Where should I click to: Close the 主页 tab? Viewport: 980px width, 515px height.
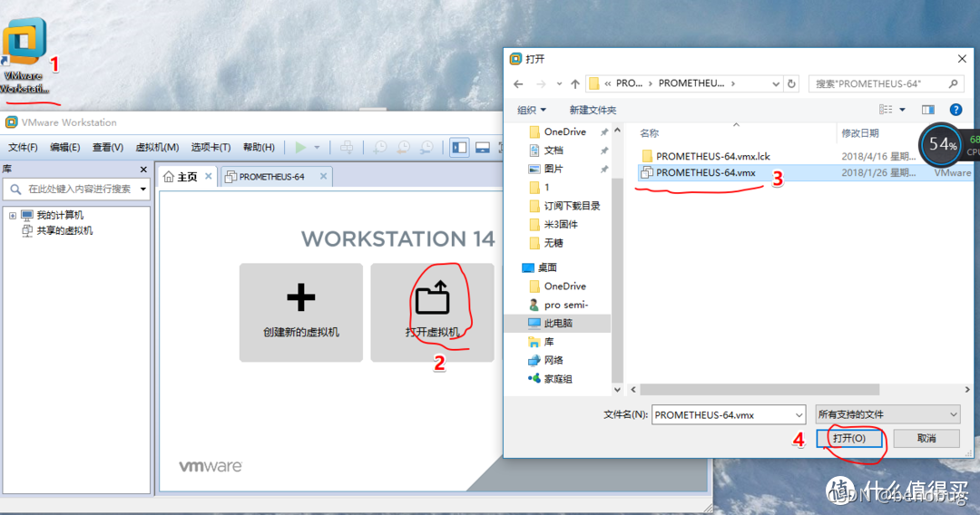tap(209, 176)
